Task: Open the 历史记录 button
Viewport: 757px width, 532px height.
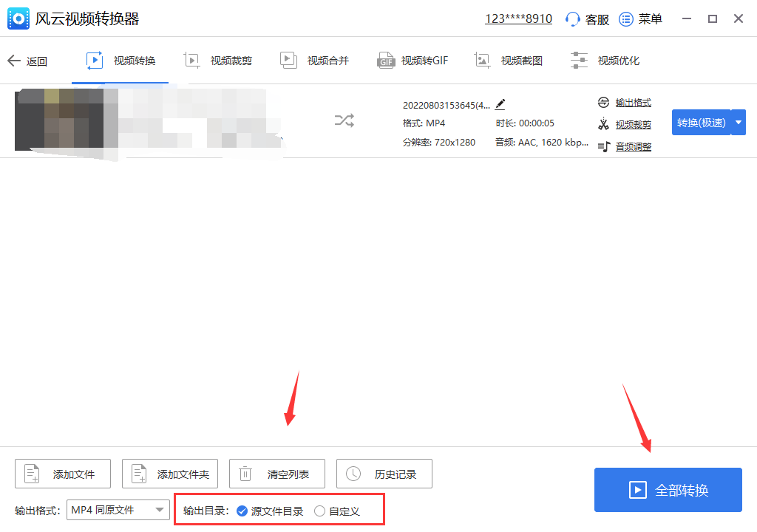Action: click(384, 474)
